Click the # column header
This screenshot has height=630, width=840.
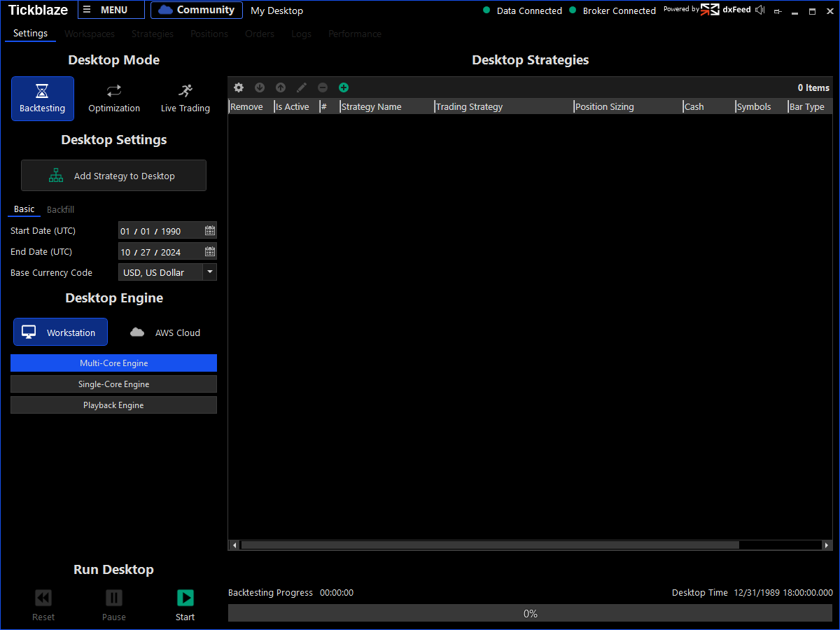pyautogui.click(x=329, y=106)
